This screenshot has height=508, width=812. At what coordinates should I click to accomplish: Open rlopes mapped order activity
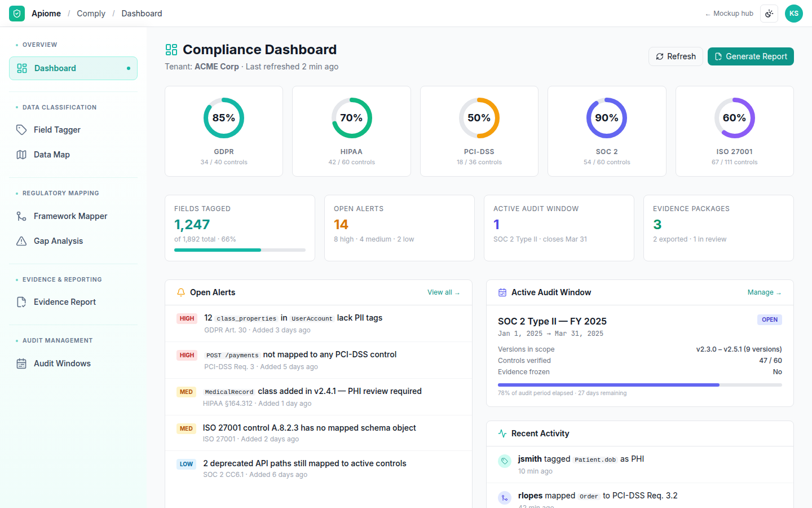coord(640,496)
